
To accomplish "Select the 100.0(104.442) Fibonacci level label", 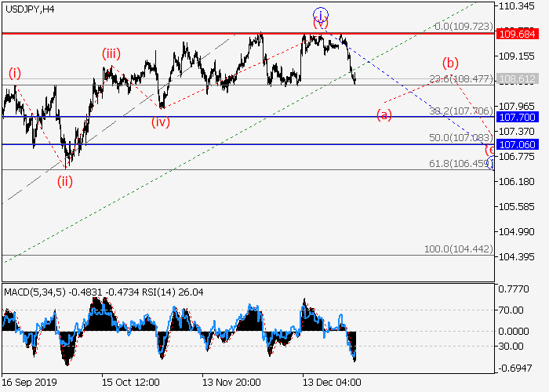I will point(458,249).
